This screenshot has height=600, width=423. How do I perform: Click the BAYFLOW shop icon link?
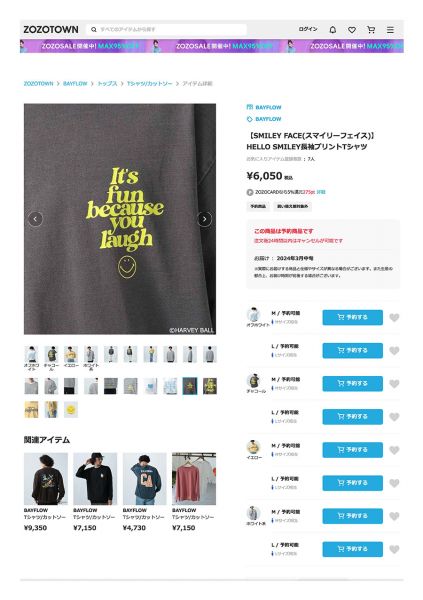point(264,107)
